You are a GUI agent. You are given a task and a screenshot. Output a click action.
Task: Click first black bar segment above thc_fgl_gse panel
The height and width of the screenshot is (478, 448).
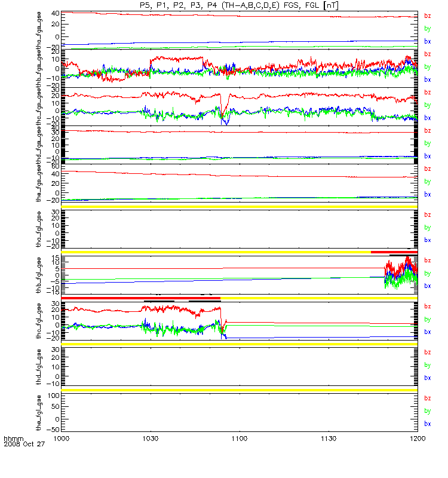pyautogui.click(x=159, y=301)
